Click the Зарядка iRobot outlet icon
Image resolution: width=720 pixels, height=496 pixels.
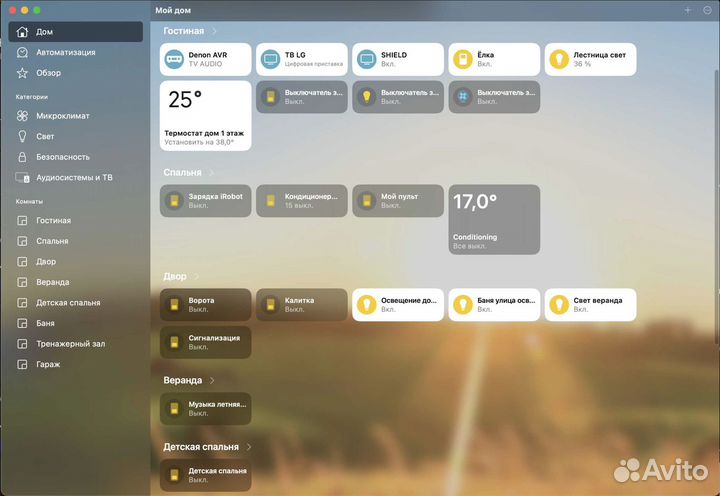(x=173, y=200)
